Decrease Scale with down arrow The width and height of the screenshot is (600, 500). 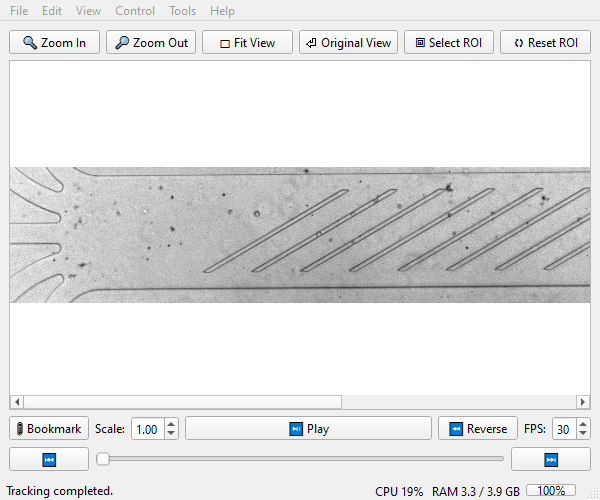pos(171,434)
